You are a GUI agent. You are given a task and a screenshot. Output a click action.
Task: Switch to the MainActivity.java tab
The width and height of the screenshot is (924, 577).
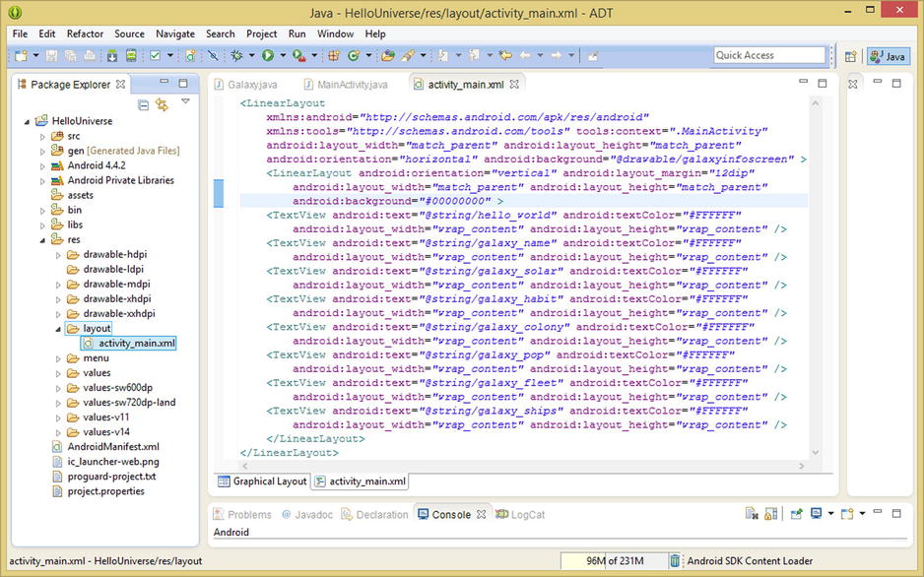pos(351,85)
